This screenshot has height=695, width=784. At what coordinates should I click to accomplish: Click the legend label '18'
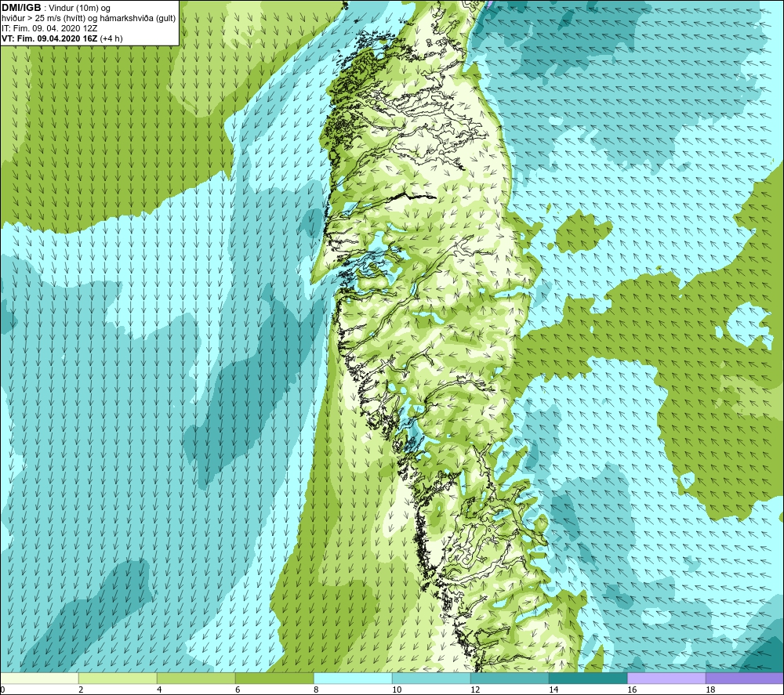710,690
